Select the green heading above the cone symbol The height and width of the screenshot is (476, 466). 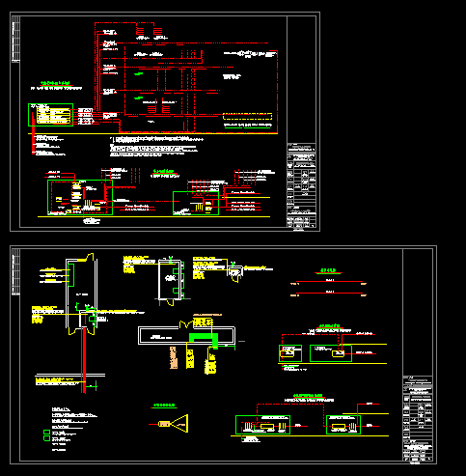[164, 405]
